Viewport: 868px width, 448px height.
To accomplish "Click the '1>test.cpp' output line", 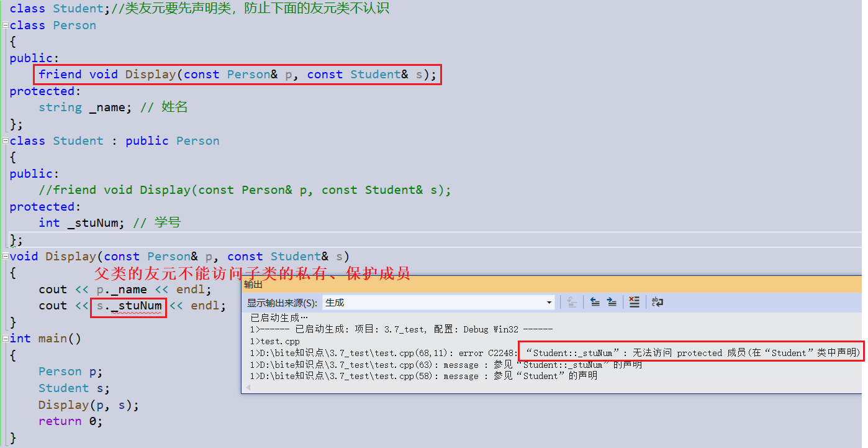I will point(275,341).
